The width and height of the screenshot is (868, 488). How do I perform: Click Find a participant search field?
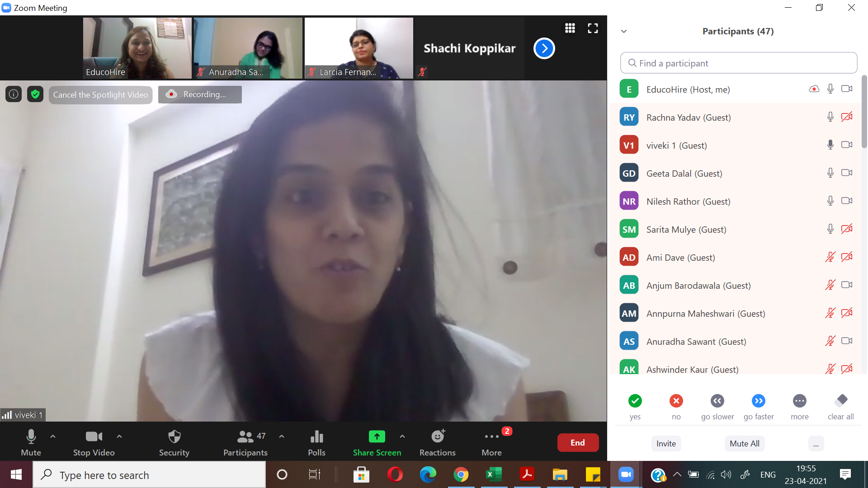coord(739,63)
